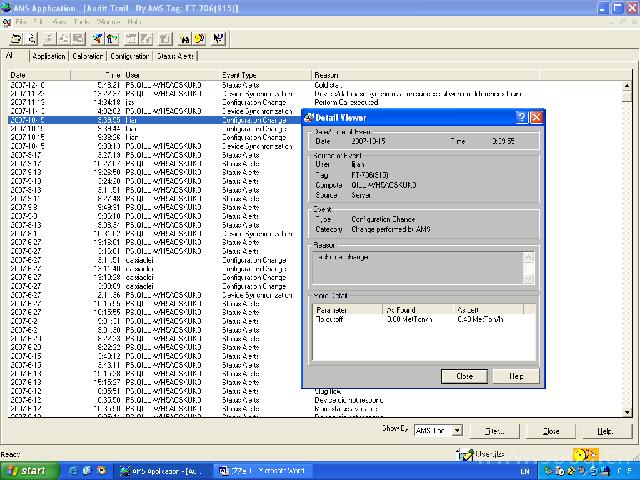Click the Event Type column header
Image resolution: width=640 pixels, height=480 pixels.
pos(240,75)
